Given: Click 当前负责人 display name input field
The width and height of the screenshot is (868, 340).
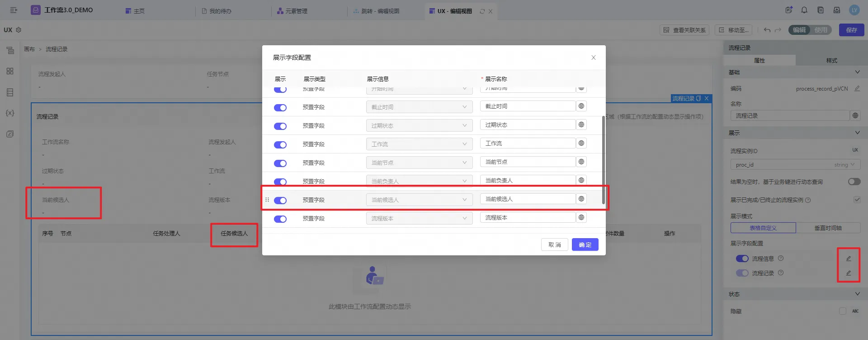Looking at the screenshot, I should 527,180.
